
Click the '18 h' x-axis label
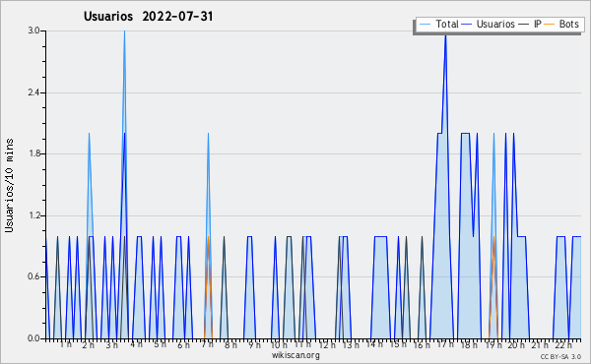point(469,345)
